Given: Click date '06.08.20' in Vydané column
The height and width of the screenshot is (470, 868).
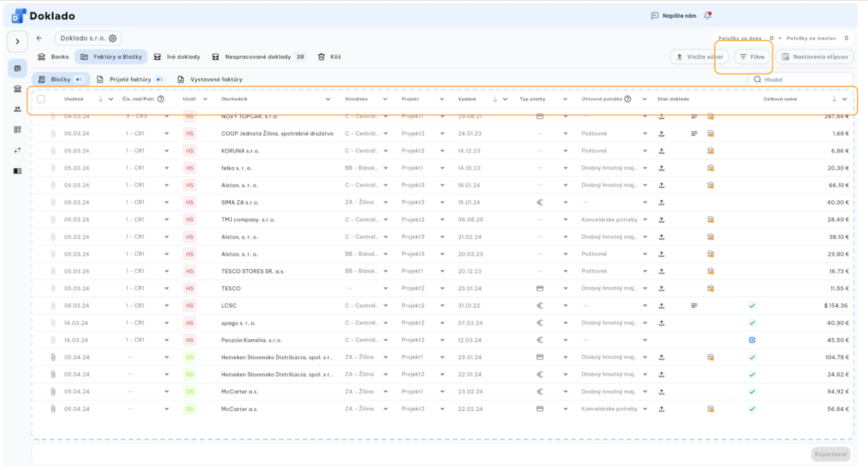Looking at the screenshot, I should (470, 220).
